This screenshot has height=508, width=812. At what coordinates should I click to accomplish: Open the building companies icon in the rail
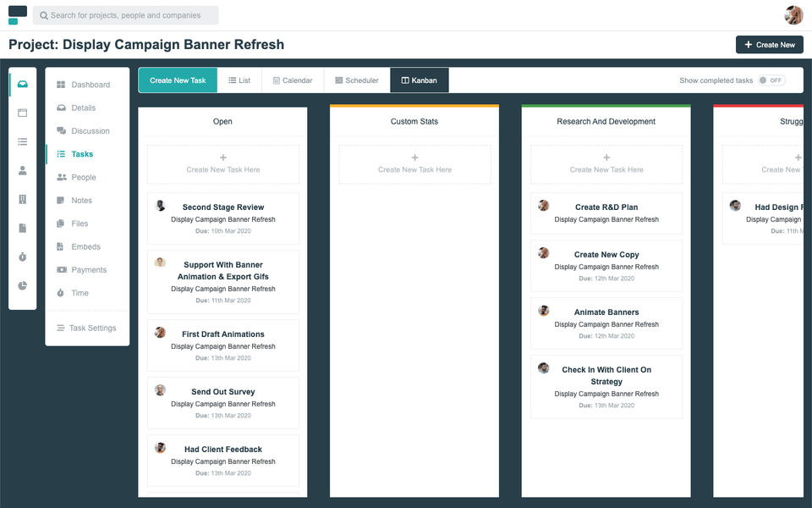(22, 199)
